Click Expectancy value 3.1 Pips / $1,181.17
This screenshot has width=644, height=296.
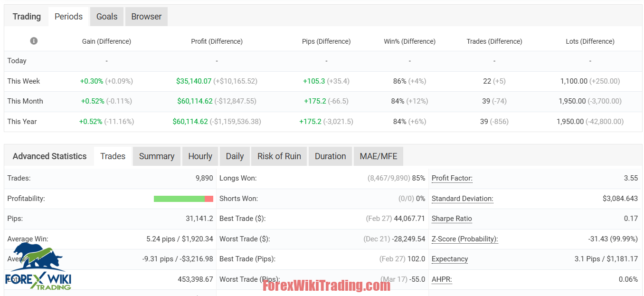click(x=606, y=259)
